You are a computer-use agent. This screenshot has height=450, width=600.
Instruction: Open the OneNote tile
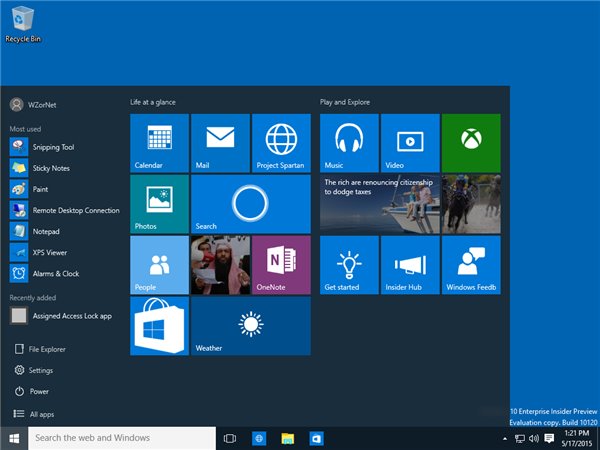click(x=281, y=265)
